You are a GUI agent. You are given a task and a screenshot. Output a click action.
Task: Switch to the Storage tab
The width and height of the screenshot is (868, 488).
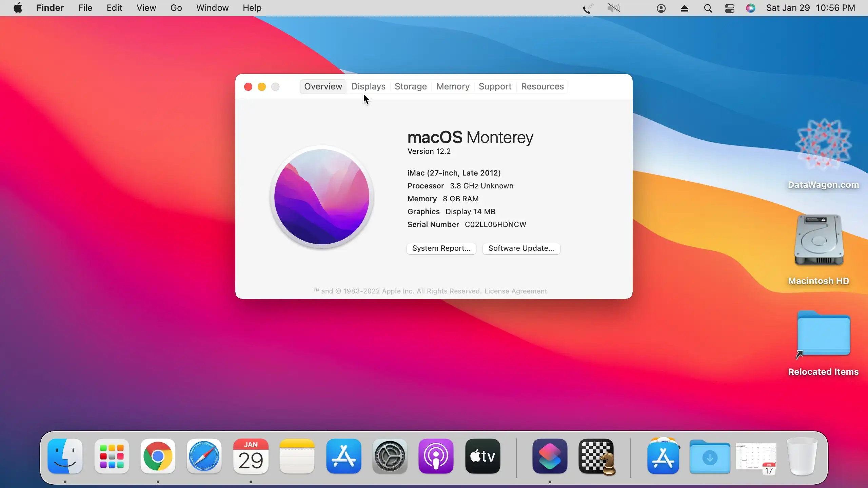point(410,86)
